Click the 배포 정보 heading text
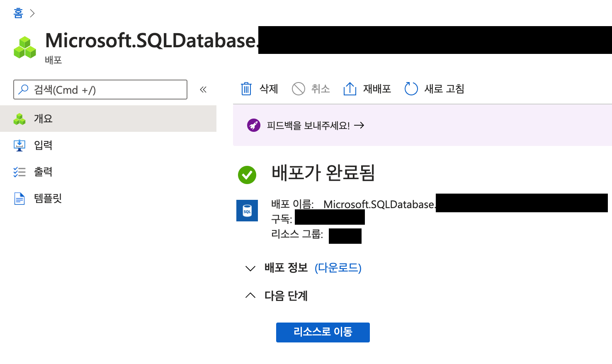612x364 pixels. pos(286,268)
